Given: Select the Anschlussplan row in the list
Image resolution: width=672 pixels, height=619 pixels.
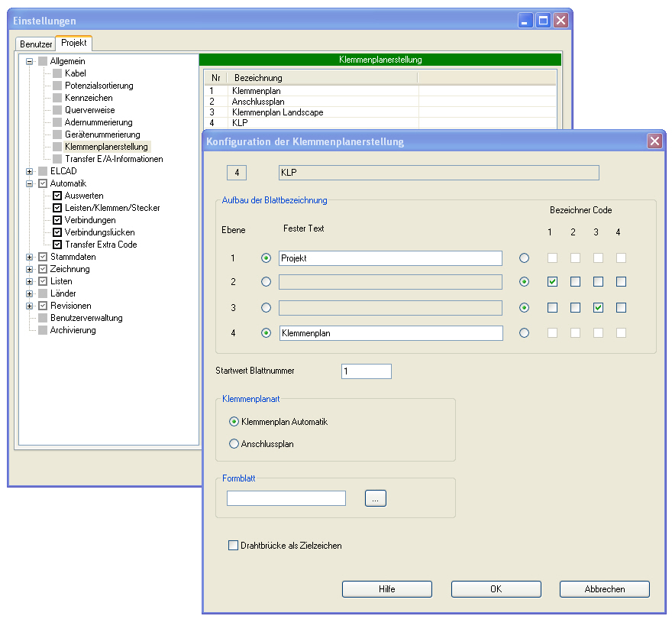Looking at the screenshot, I should [x=380, y=102].
